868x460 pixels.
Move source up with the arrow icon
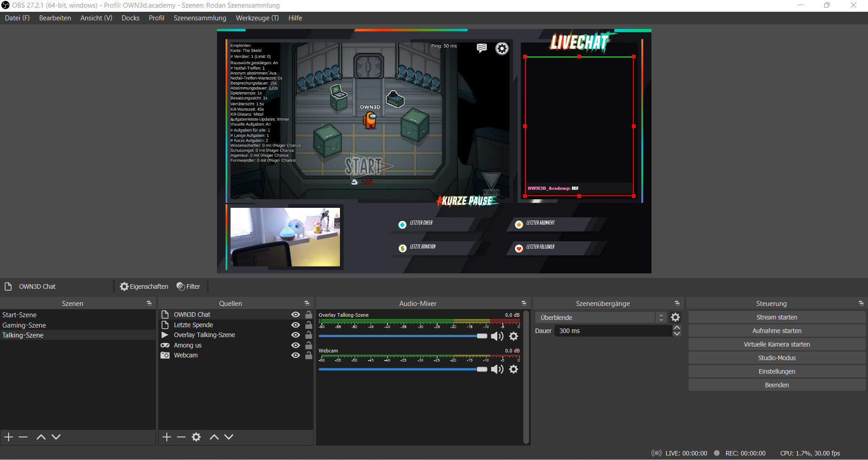214,437
